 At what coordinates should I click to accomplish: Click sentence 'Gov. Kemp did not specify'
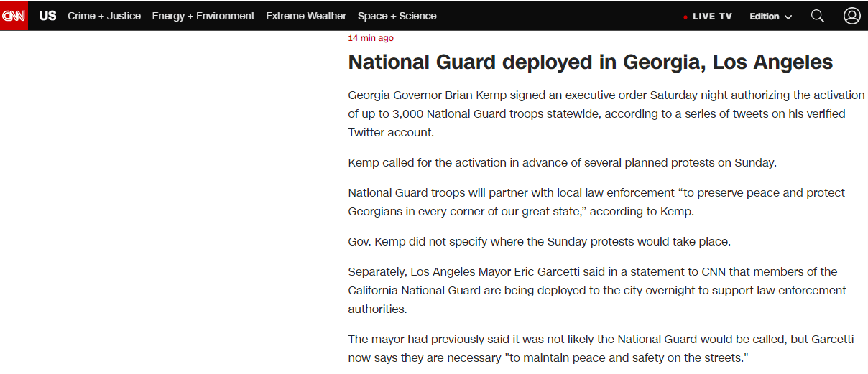[x=539, y=241]
